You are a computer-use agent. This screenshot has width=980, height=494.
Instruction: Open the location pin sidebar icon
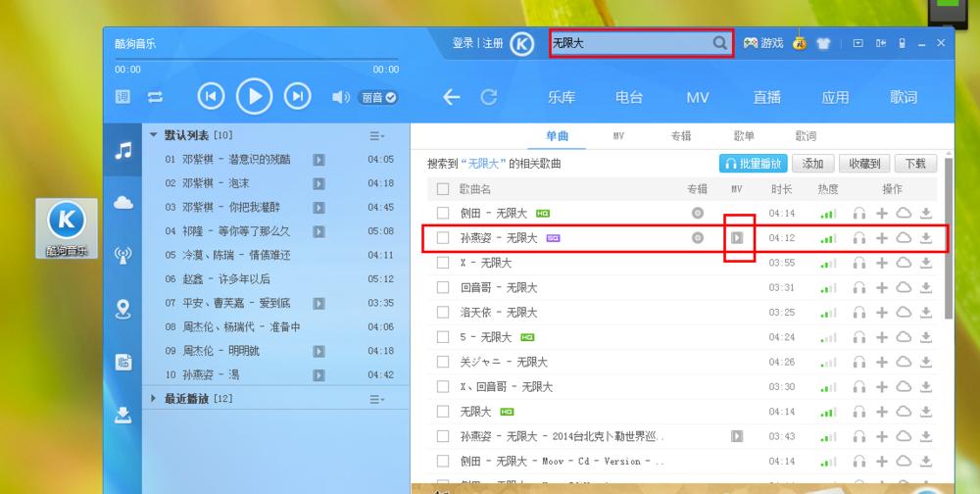coord(123,309)
